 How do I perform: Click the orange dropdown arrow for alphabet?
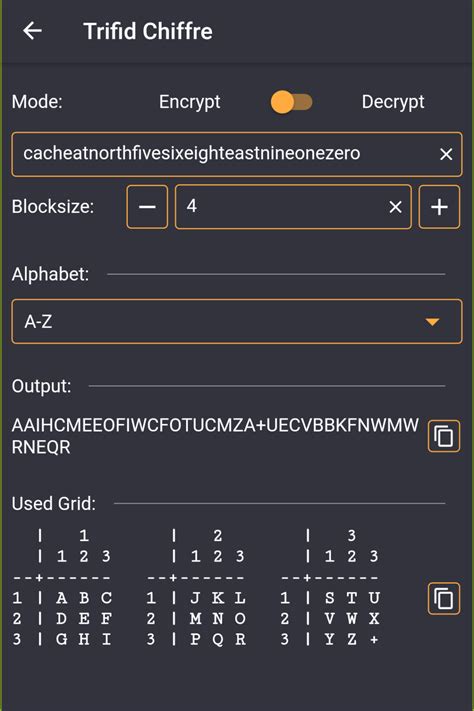[x=432, y=322]
